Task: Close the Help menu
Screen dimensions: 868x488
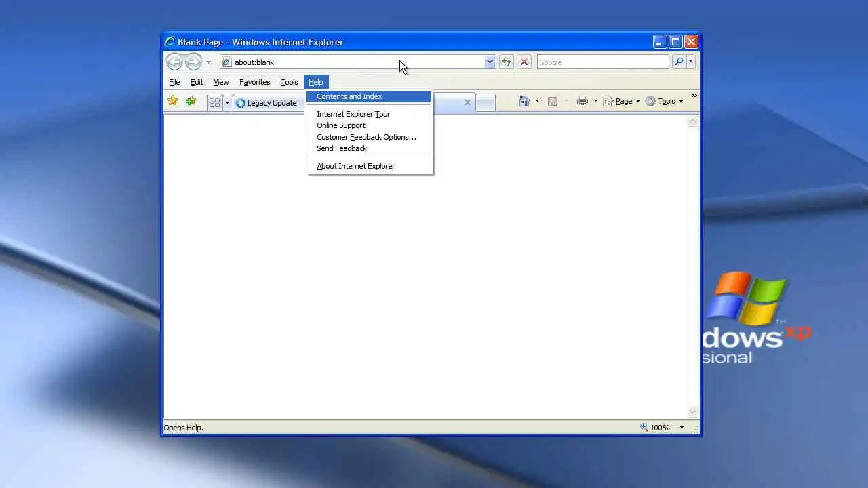Action: (x=316, y=82)
